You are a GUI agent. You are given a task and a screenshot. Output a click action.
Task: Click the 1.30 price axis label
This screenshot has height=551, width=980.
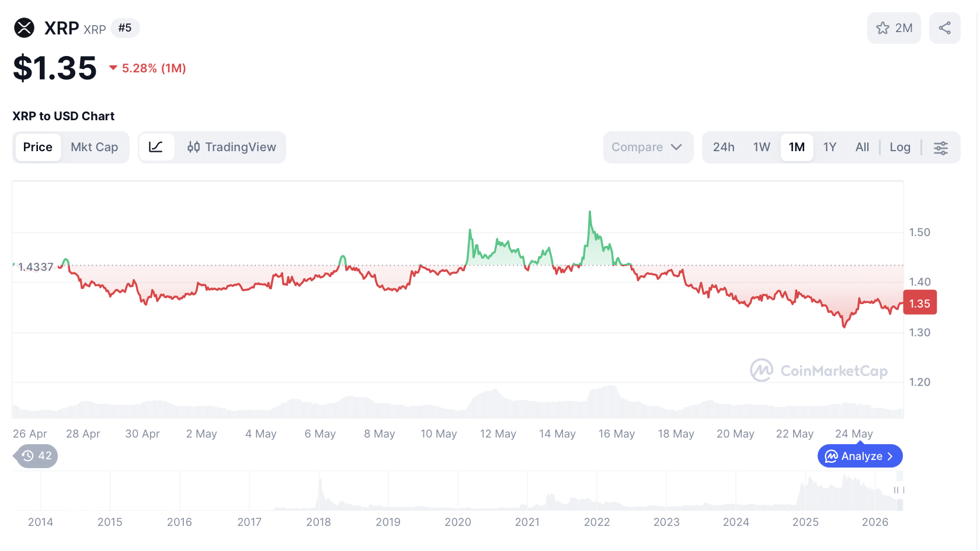pyautogui.click(x=920, y=333)
